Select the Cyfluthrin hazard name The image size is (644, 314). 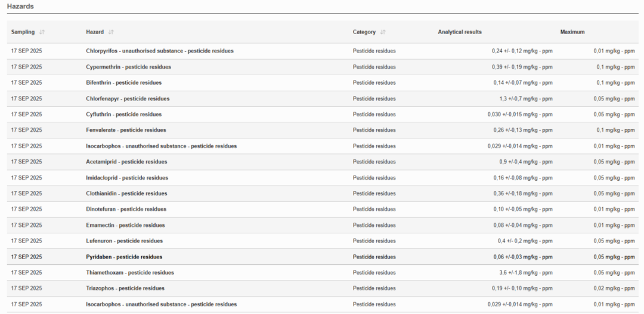123,115
